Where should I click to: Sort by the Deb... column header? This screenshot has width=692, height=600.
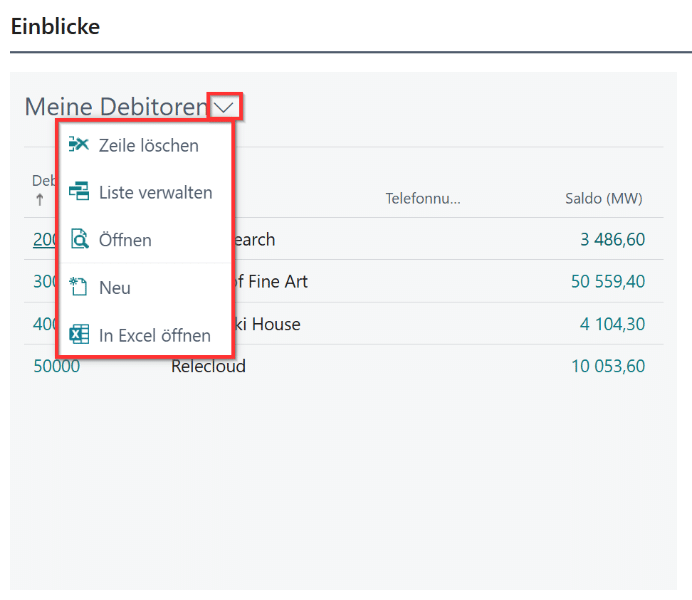43,181
